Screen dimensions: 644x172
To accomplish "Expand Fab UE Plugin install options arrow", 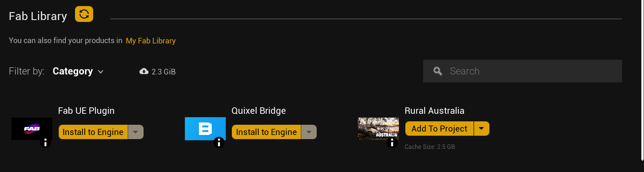I will pyautogui.click(x=136, y=132).
